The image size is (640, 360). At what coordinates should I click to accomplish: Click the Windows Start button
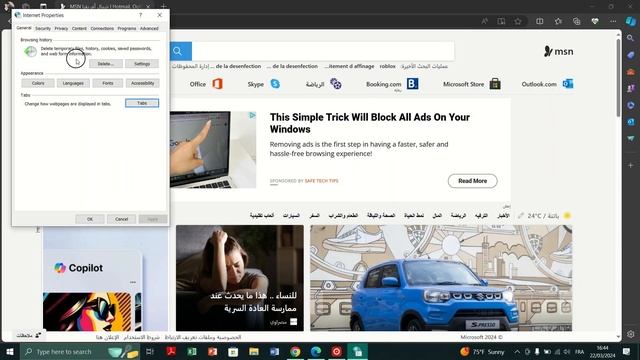tap(10, 351)
